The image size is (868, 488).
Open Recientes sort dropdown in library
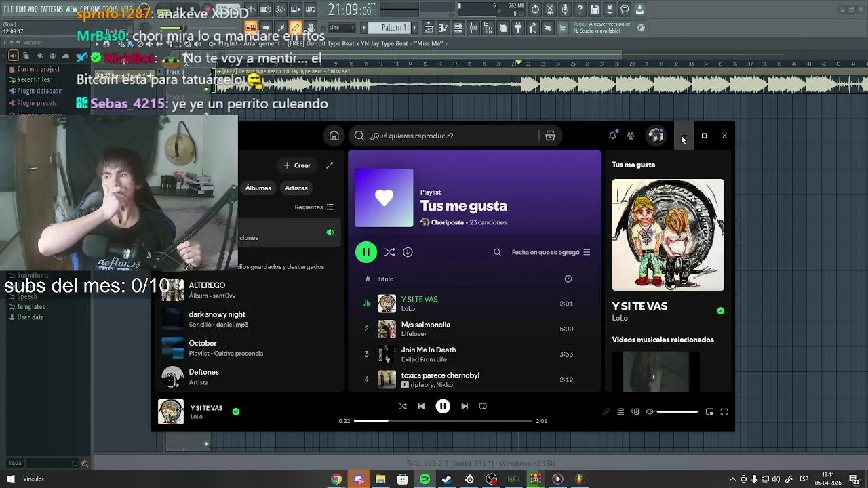pos(314,207)
